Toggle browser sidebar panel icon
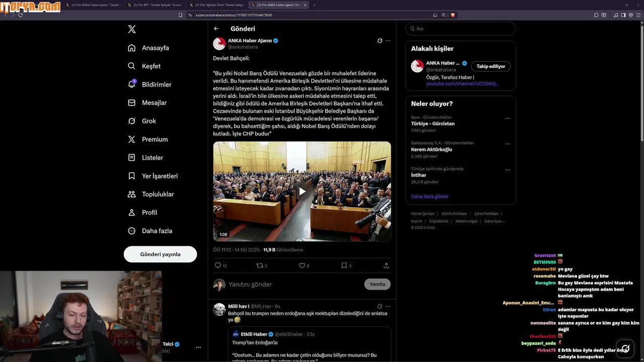The image size is (644, 362). (x=623, y=15)
